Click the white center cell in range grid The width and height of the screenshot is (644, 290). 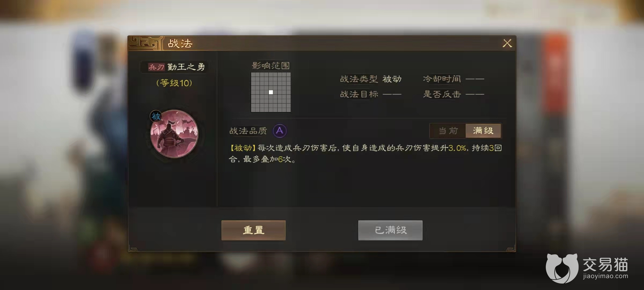(x=271, y=92)
